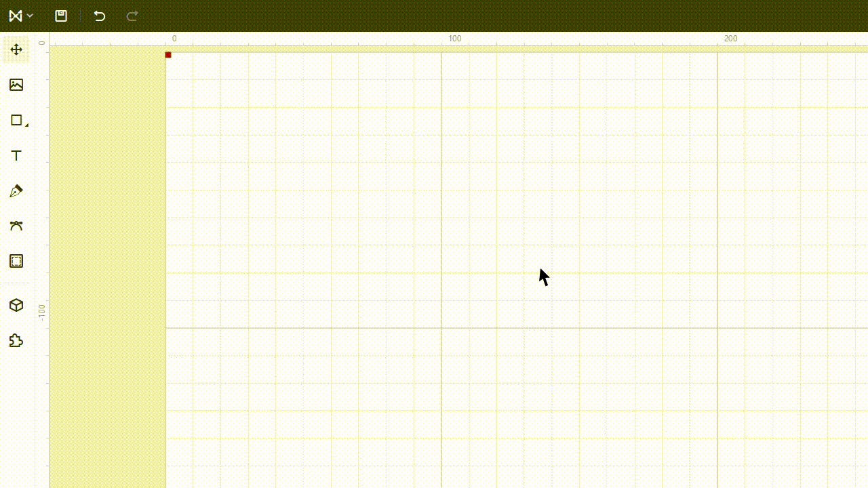Expand the dropdown chevron beside the logo
868x488 pixels.
pyautogui.click(x=30, y=16)
